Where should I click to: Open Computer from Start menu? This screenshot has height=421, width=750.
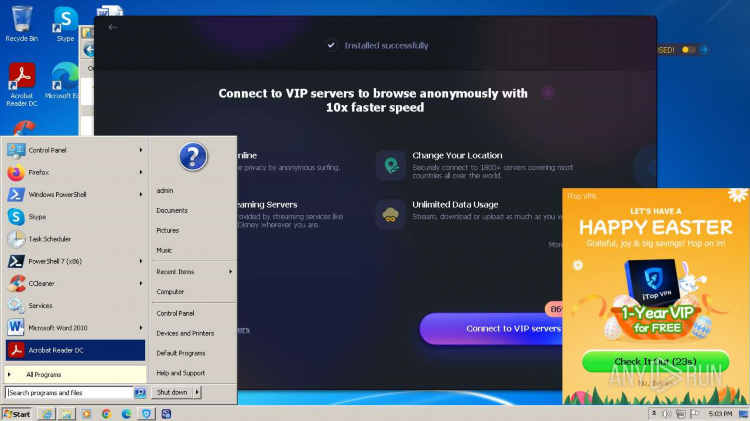pyautogui.click(x=170, y=291)
